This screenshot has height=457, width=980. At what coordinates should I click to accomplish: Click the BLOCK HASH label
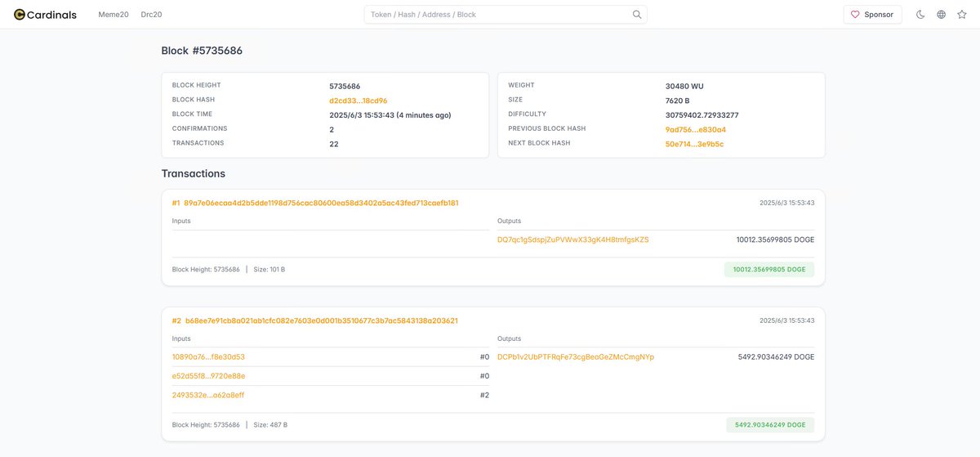pos(194,100)
